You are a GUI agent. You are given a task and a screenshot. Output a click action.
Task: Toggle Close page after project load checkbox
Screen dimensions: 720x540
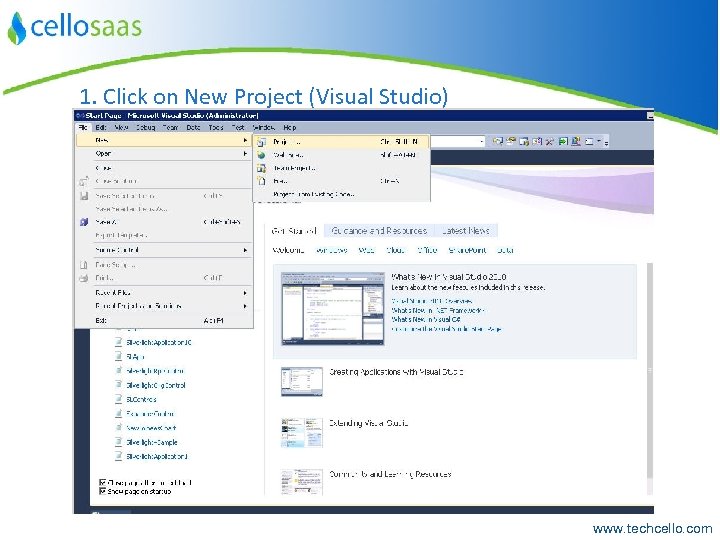(x=103, y=483)
